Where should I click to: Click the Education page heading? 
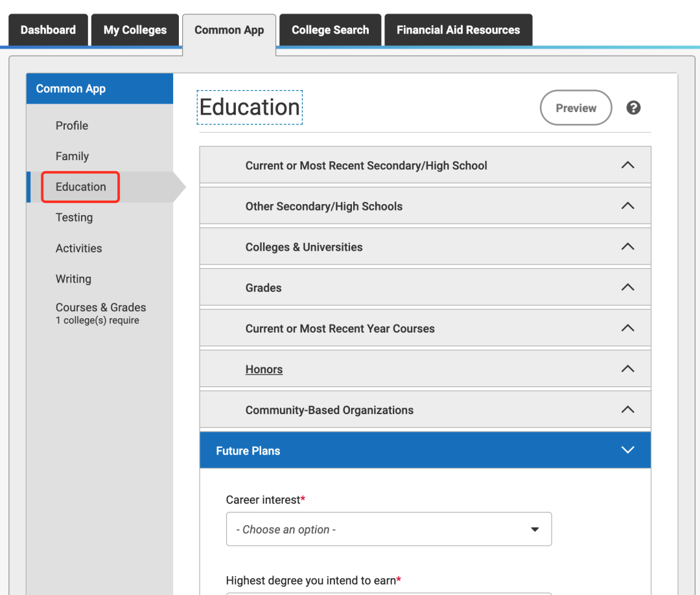[x=250, y=107]
